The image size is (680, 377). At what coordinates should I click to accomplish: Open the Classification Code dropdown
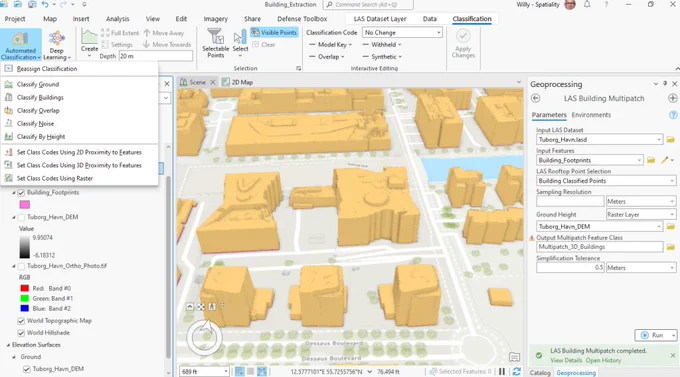point(402,33)
